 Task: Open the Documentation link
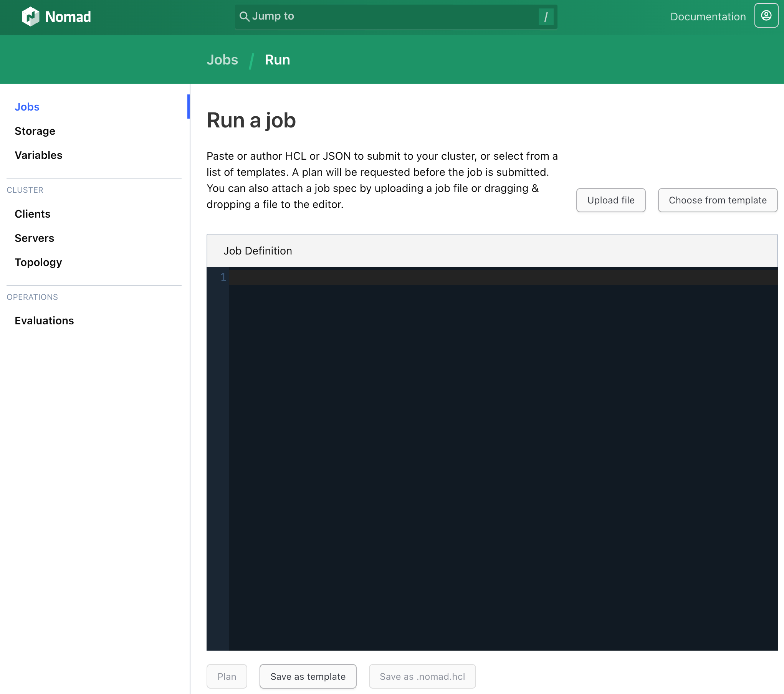click(x=708, y=17)
